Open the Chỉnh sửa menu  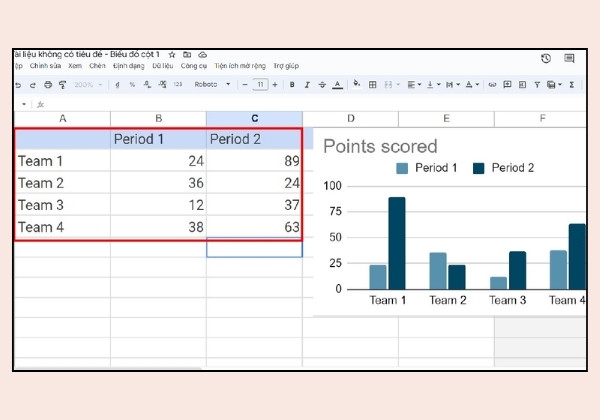[x=45, y=66]
